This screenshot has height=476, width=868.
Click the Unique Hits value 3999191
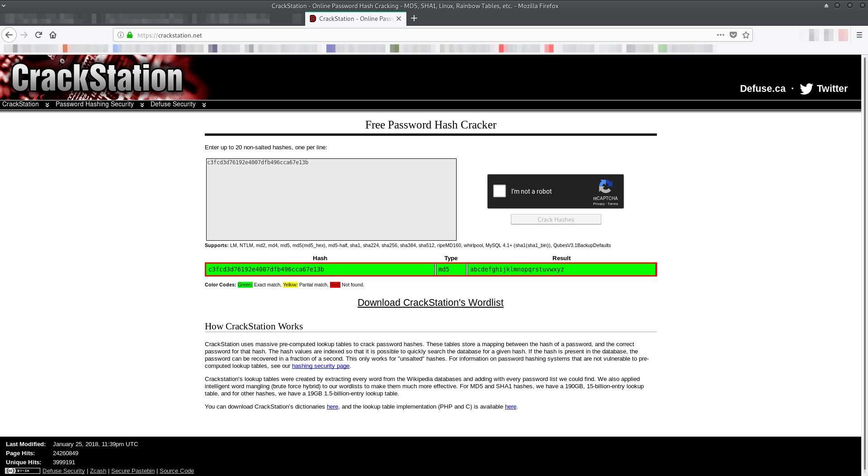pyautogui.click(x=64, y=462)
